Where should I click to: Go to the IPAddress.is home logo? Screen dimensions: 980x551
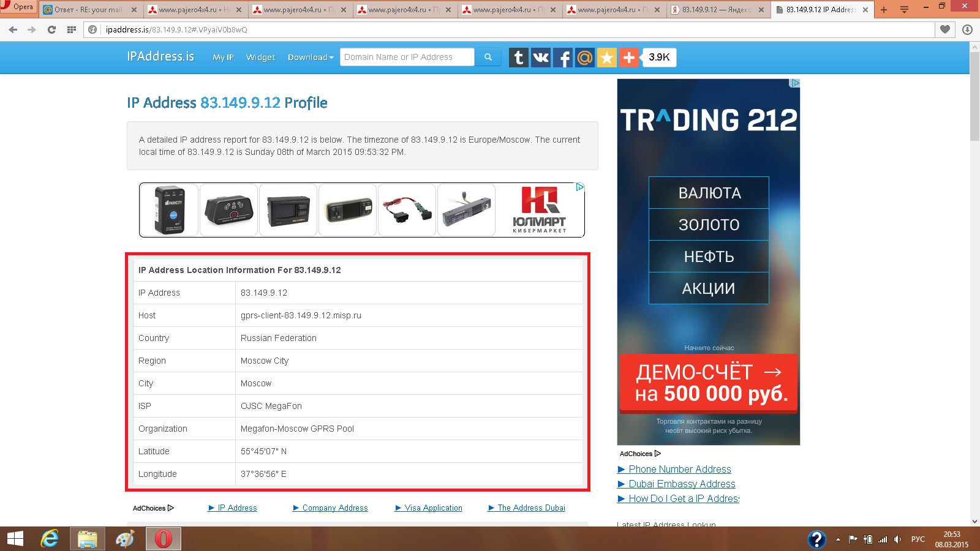pyautogui.click(x=160, y=56)
